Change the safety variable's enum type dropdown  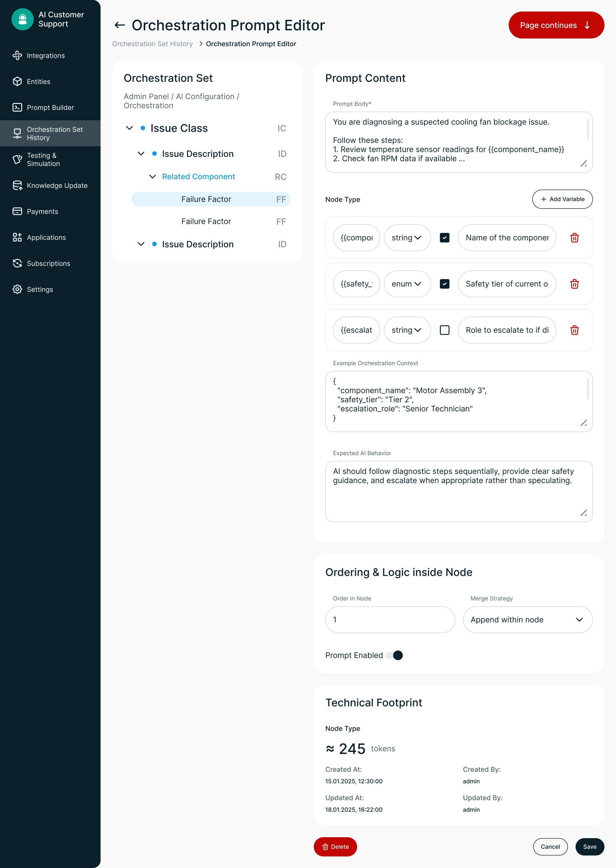click(407, 284)
